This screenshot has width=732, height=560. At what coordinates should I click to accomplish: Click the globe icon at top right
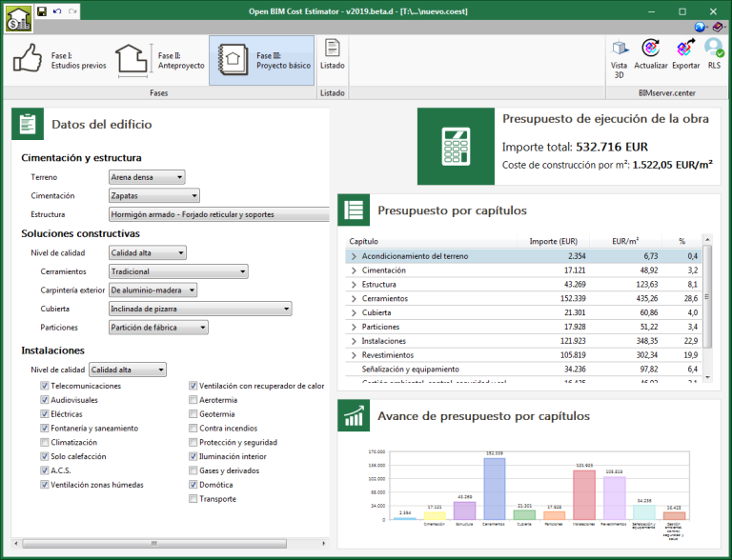click(x=701, y=28)
